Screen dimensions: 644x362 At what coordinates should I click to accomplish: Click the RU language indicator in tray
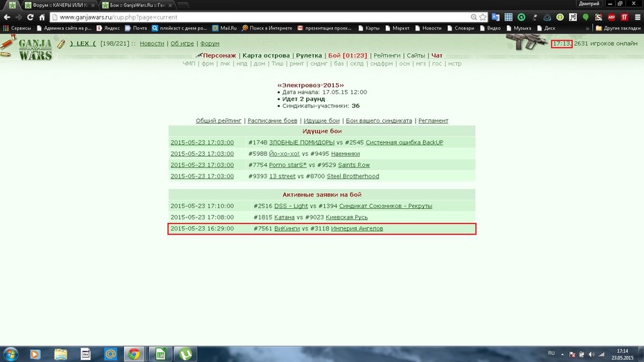(551, 354)
